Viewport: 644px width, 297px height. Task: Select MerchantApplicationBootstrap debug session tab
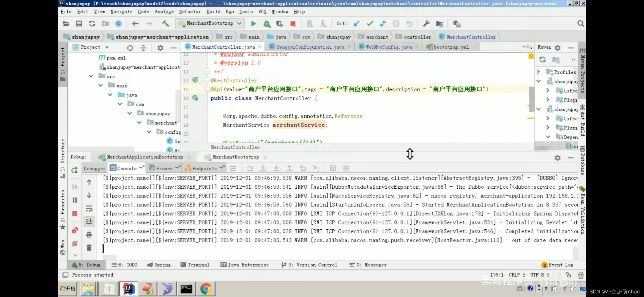point(144,157)
